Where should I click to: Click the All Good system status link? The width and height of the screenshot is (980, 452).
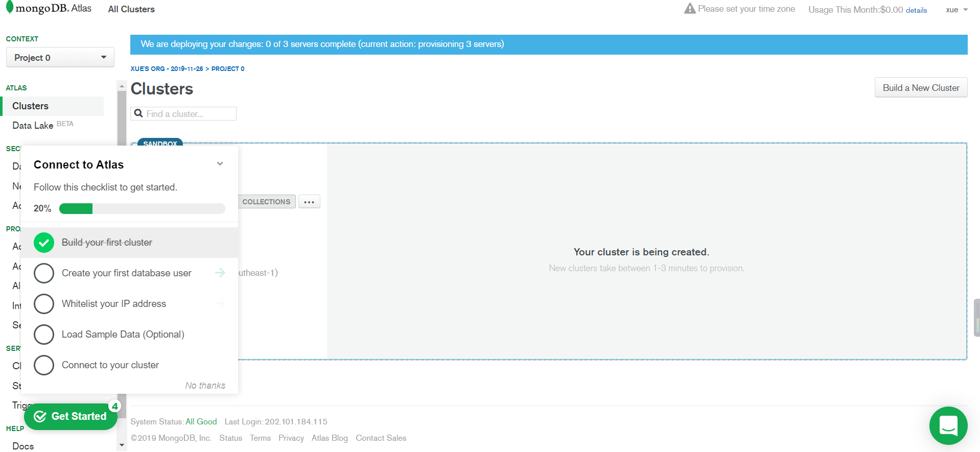point(201,422)
